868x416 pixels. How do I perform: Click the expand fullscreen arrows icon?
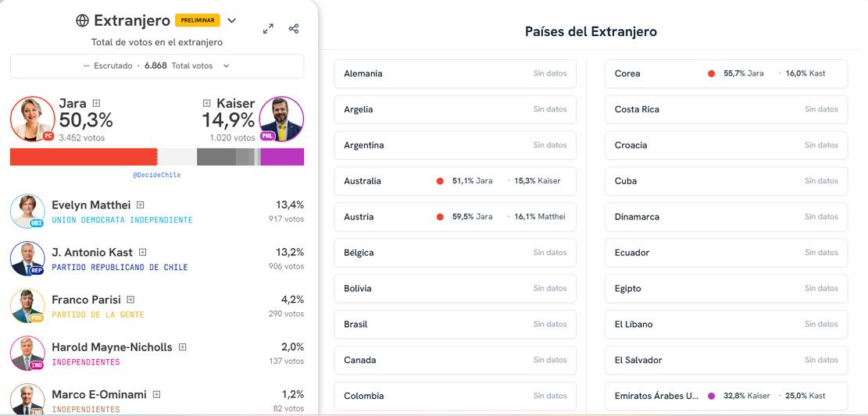pyautogui.click(x=268, y=29)
